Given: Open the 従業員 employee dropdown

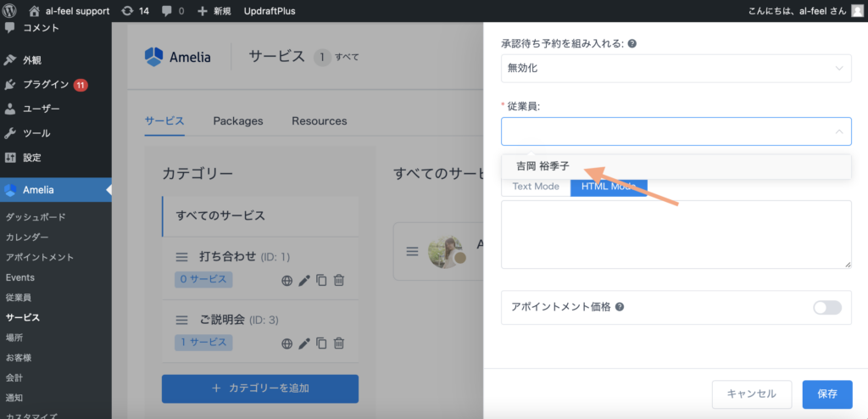Looking at the screenshot, I should click(676, 131).
